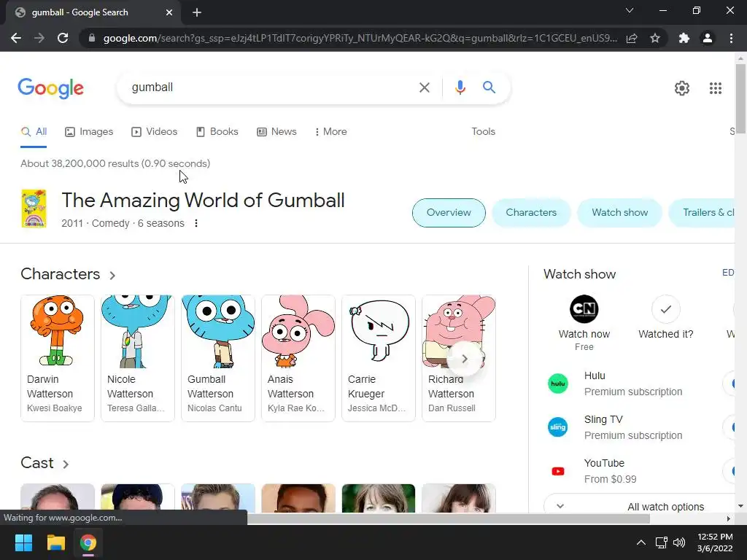Select the Watch show chip

619,212
